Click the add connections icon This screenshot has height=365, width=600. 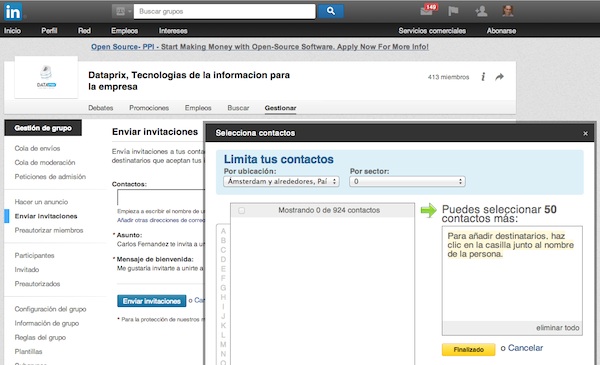(481, 11)
